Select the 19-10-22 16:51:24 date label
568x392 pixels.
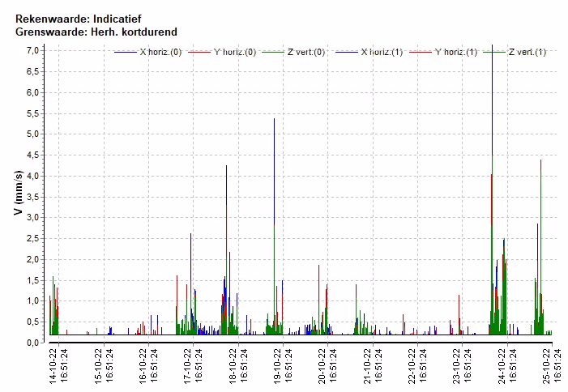(x=282, y=364)
